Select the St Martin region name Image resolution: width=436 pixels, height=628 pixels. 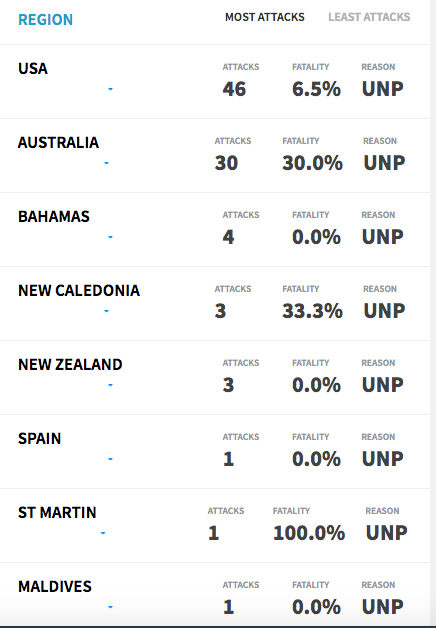tap(57, 513)
